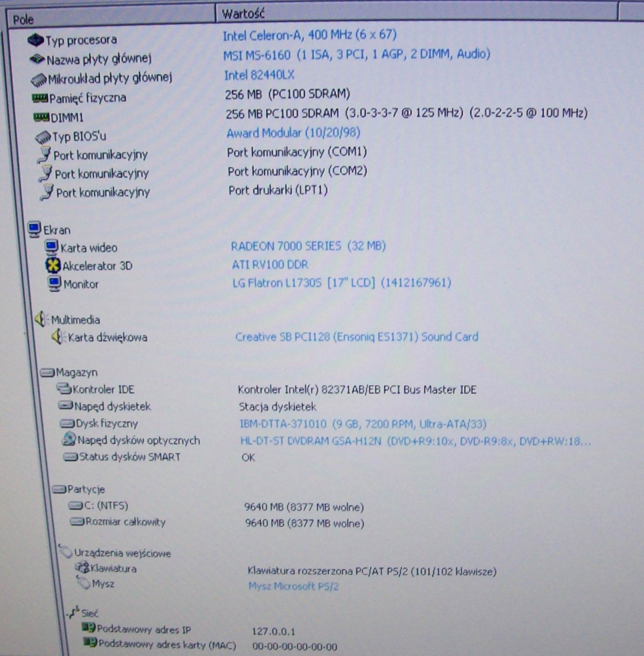Select the 127.0.0.1 IP address value
The image size is (644, 656).
point(274,631)
